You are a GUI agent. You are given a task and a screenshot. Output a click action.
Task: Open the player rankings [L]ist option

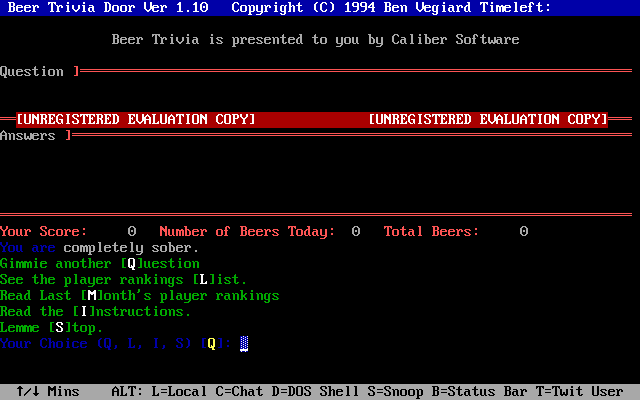[x=123, y=279]
